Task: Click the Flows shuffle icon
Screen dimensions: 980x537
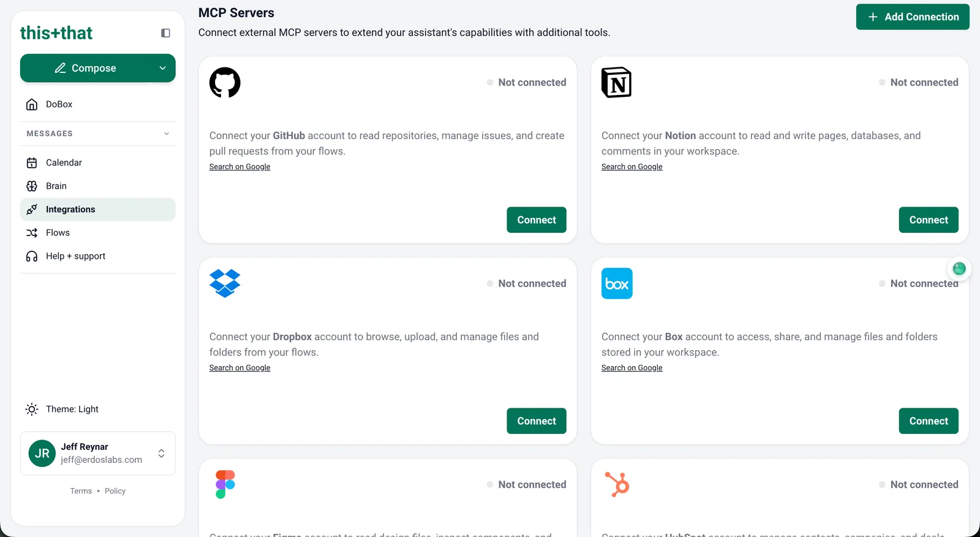Action: click(32, 233)
